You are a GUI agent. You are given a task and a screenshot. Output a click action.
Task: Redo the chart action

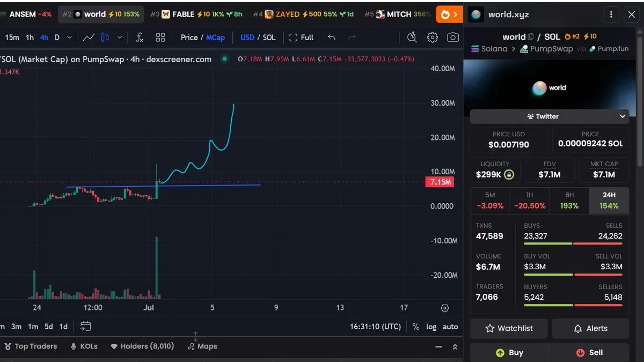[x=352, y=38]
